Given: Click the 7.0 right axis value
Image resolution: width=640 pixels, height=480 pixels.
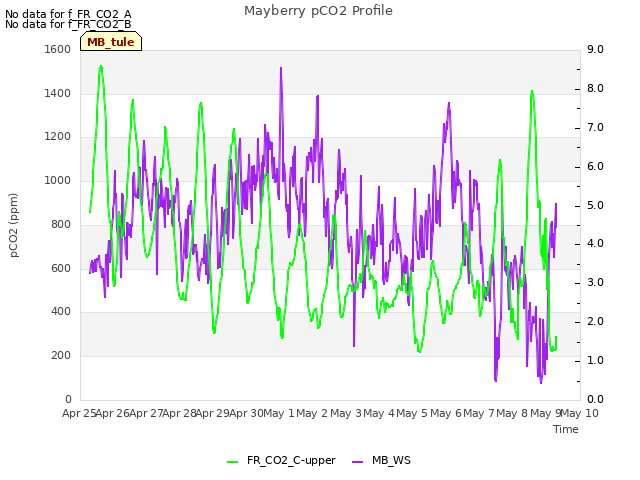Looking at the screenshot, I should pyautogui.click(x=595, y=127).
